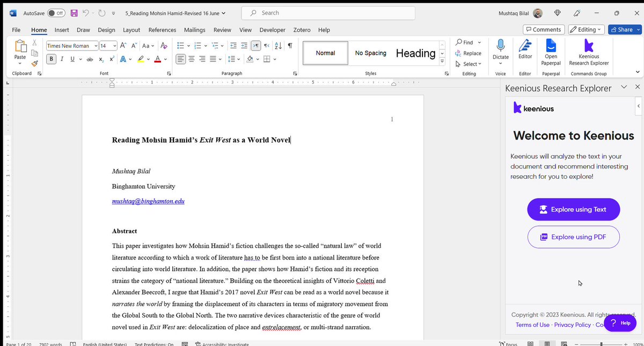Click the Format Painter brush icon
Viewport: 644px width, 346px height.
(x=35, y=63)
